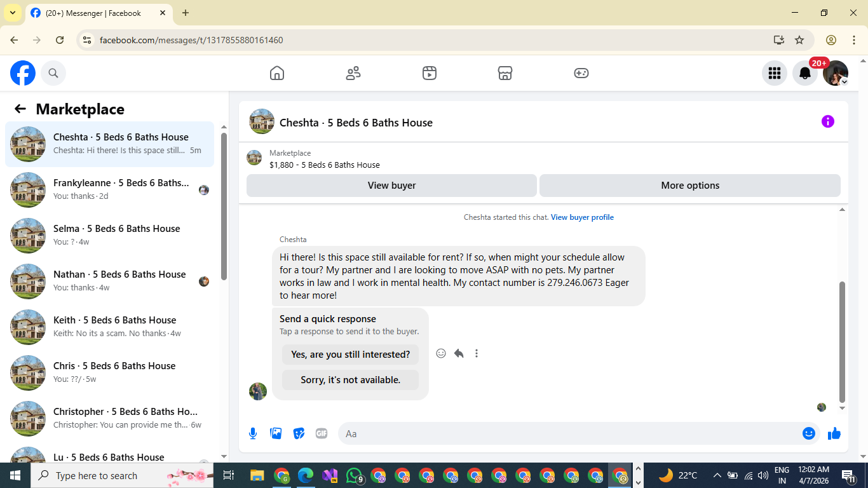This screenshot has width=868, height=488.
Task: Open the Selma conversation
Action: tap(109, 236)
